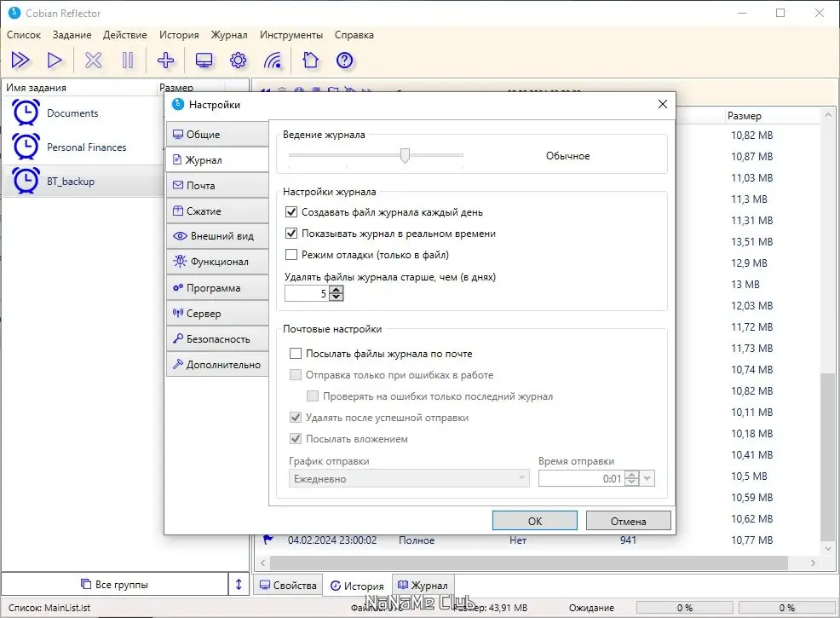Confirm settings with the OK button
This screenshot has height=618, width=840.
[x=535, y=521]
